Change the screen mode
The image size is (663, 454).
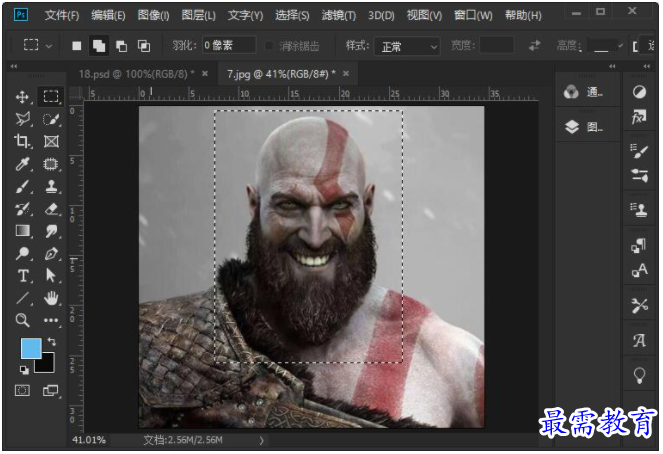tap(51, 390)
